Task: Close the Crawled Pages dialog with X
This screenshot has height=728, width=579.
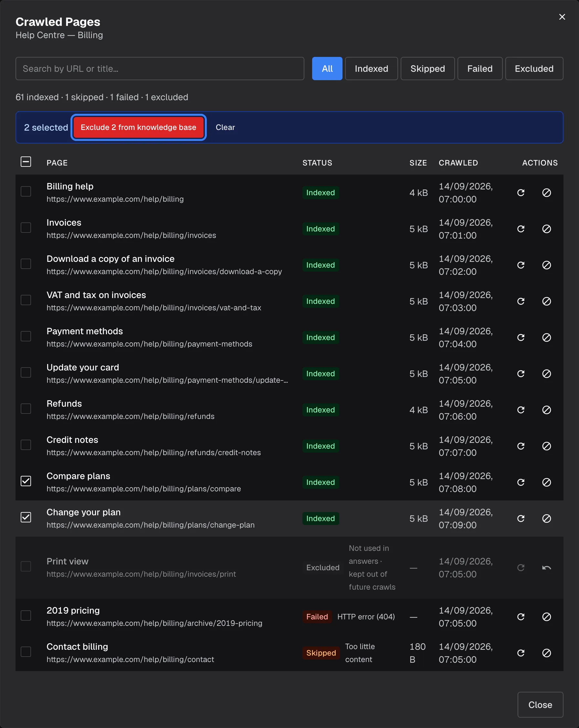Action: [x=562, y=17]
